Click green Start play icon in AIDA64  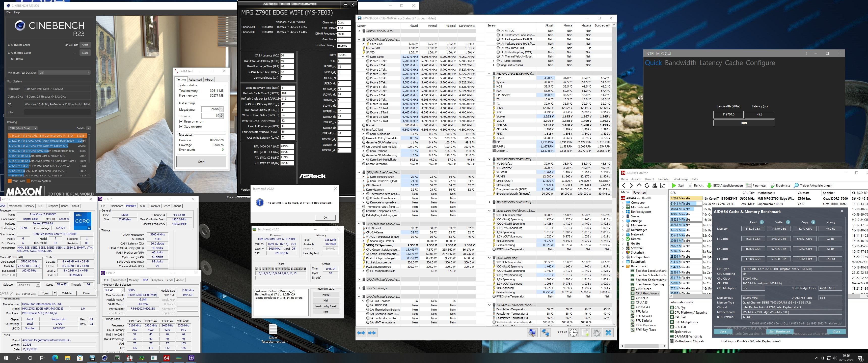coord(674,186)
